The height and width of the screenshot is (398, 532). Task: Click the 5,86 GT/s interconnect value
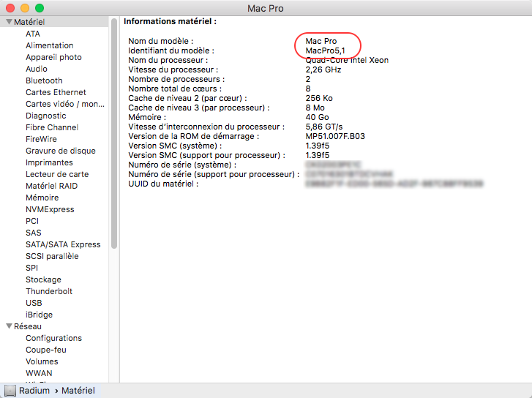click(x=323, y=127)
